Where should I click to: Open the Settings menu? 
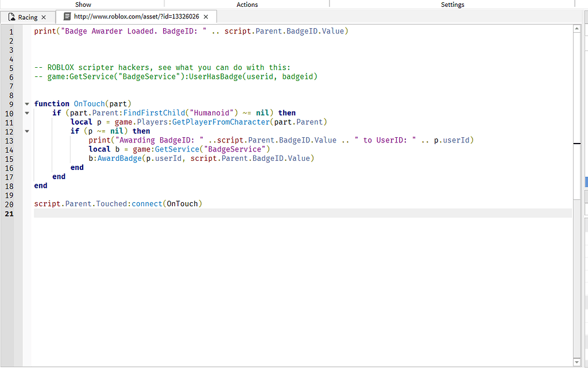coord(452,5)
